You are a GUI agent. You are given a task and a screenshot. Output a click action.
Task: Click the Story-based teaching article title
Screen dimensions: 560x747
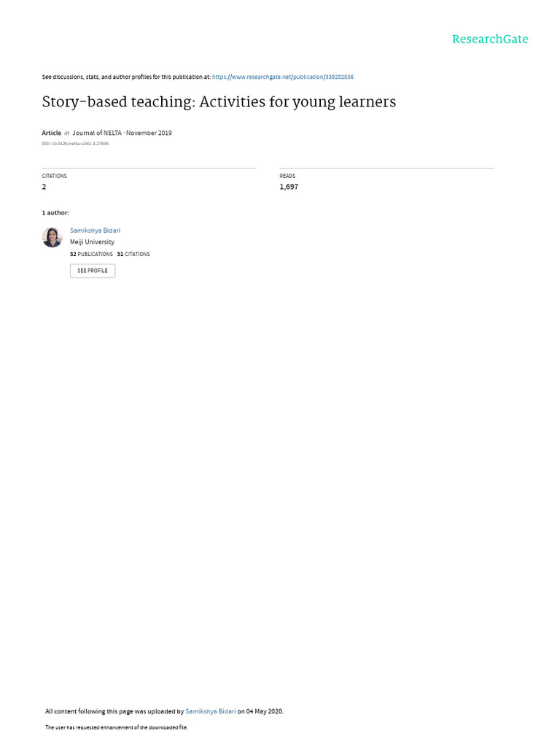[219, 102]
